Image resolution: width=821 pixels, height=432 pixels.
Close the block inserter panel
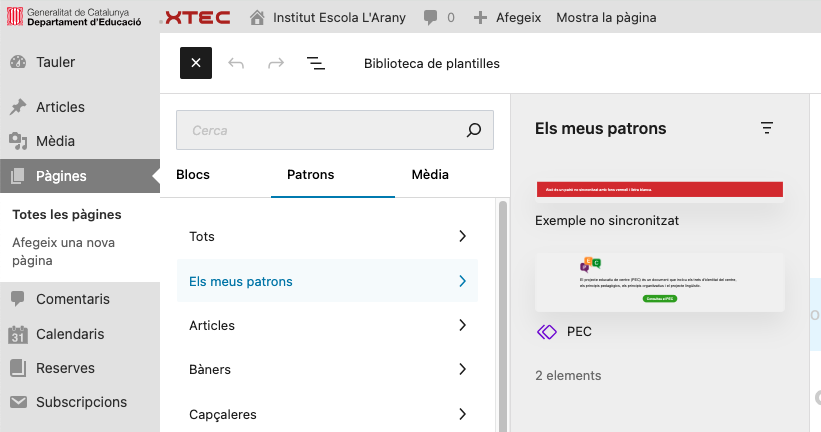(196, 63)
